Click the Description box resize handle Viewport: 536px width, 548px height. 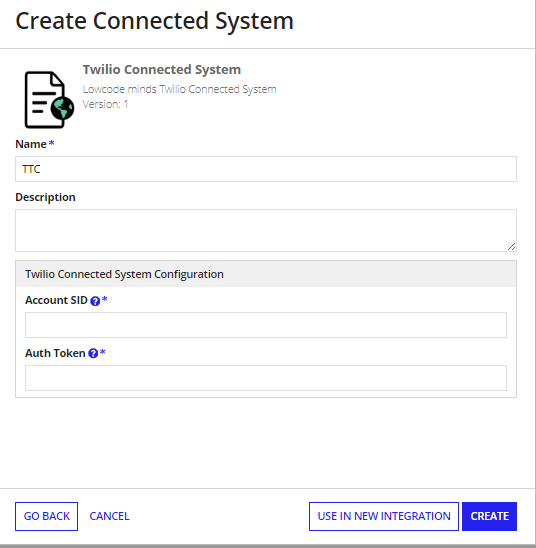pyautogui.click(x=512, y=247)
